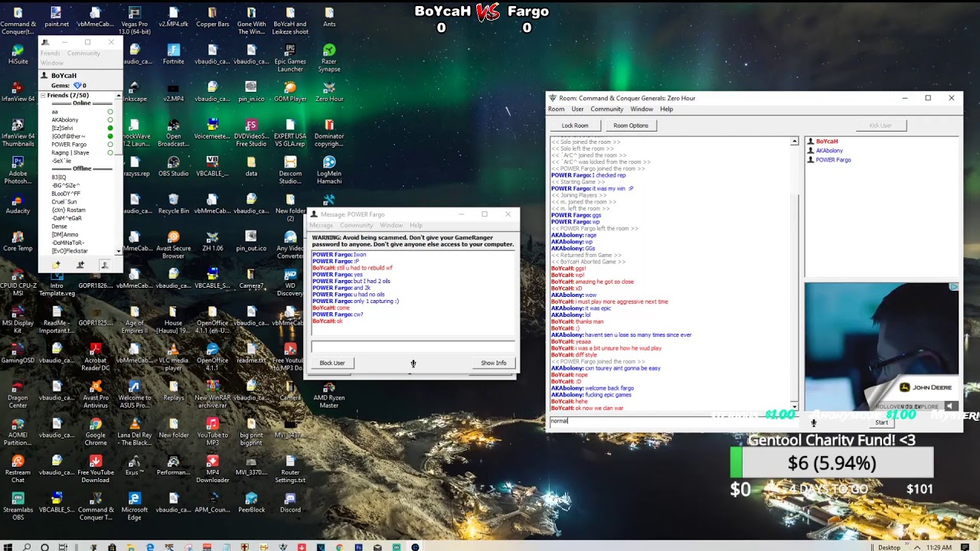Click the John Deere ad thumbnail
The image size is (980, 551).
[881, 348]
